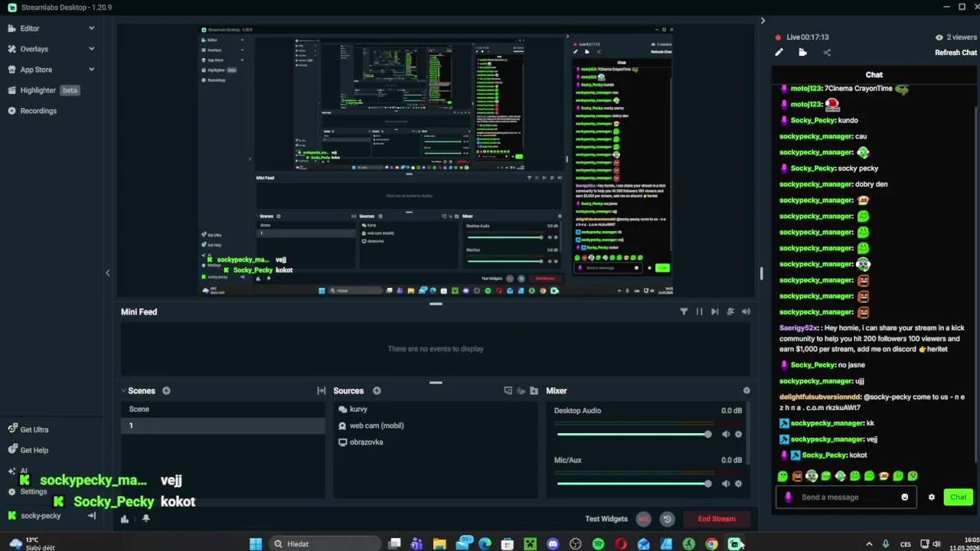The width and height of the screenshot is (980, 551).
Task: Expand the Editor chevron dropdown
Action: point(92,28)
